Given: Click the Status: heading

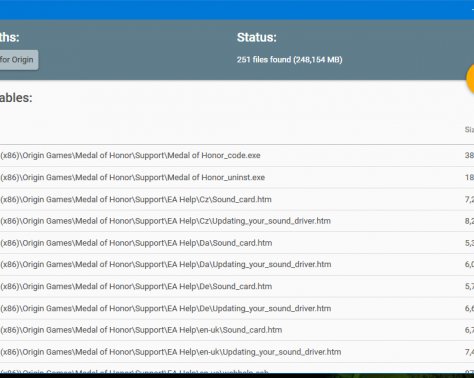Looking at the screenshot, I should coord(257,37).
